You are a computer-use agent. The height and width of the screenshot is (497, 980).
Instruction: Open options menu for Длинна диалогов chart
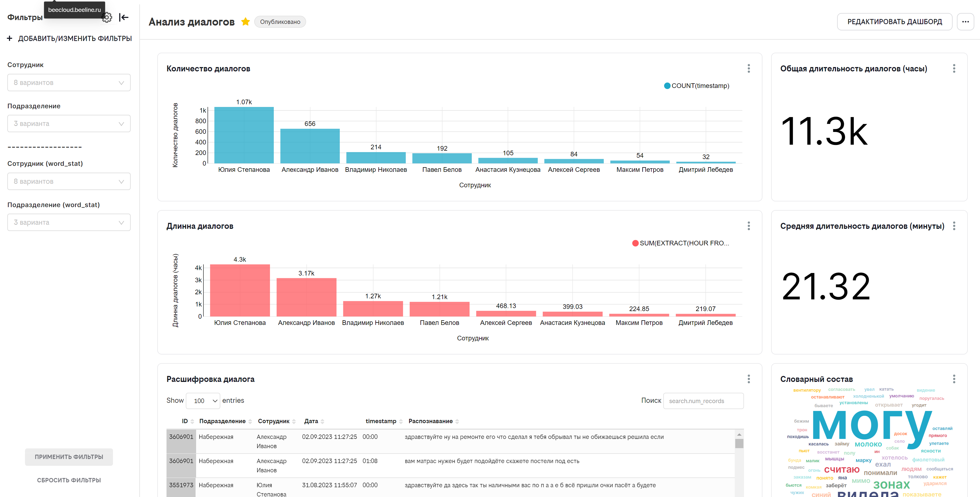[x=749, y=226]
